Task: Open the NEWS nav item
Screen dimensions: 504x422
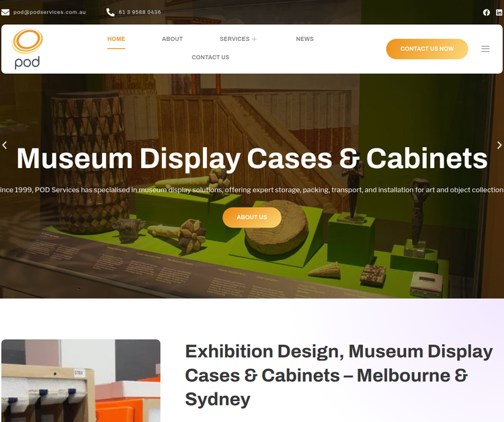Action: tap(304, 39)
